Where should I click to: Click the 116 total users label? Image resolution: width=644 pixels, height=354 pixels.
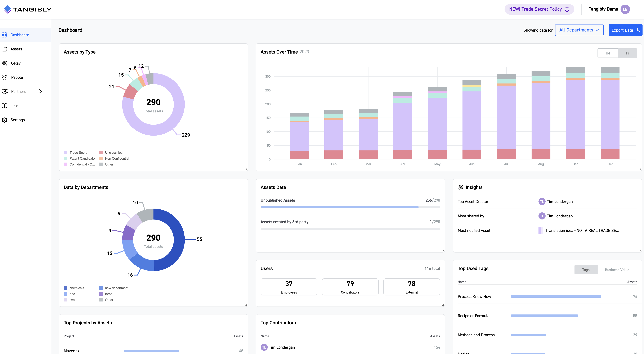pyautogui.click(x=432, y=269)
